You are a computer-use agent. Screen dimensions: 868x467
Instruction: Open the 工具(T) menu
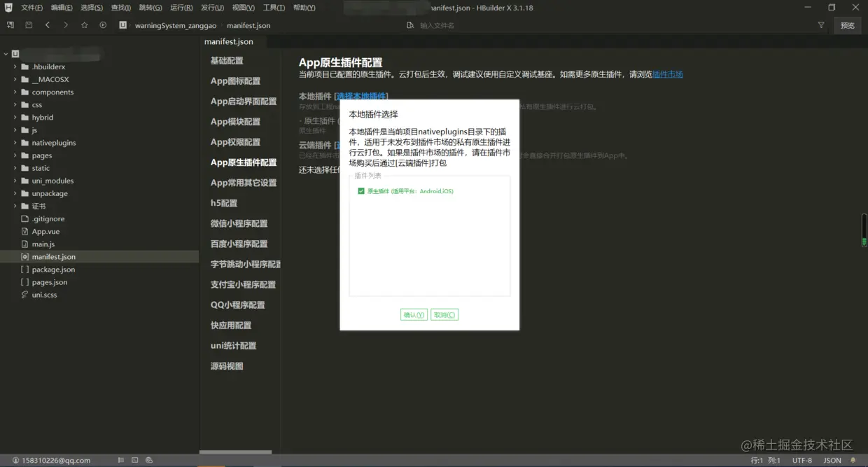coord(274,8)
